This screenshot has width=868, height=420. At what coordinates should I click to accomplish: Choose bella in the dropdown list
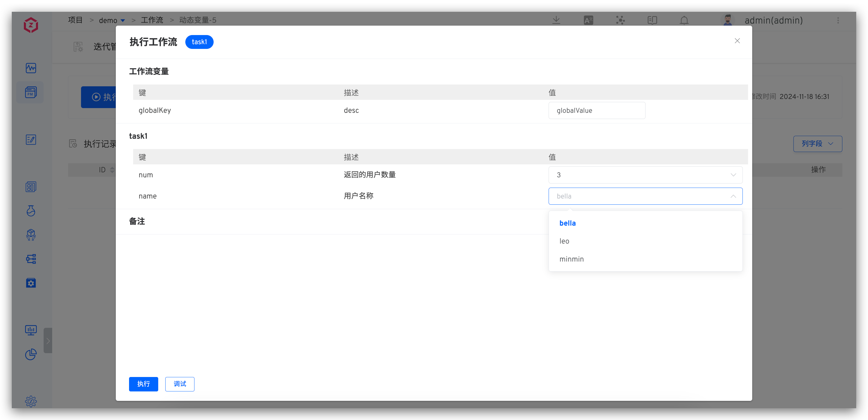[567, 223]
